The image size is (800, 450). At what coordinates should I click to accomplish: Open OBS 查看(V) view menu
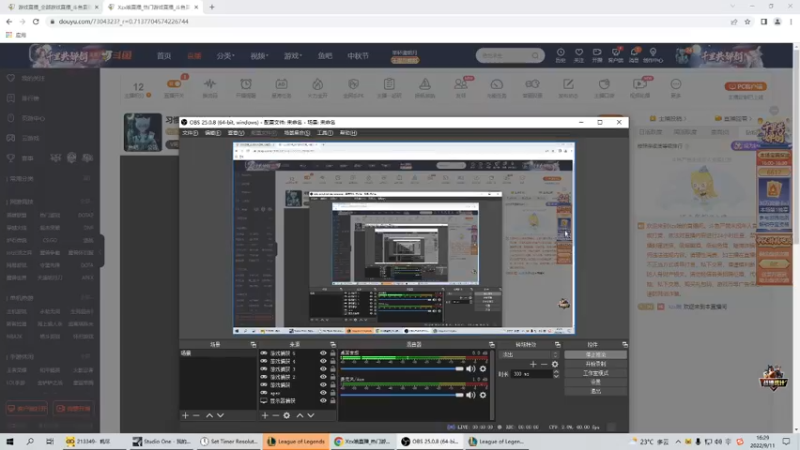click(236, 133)
